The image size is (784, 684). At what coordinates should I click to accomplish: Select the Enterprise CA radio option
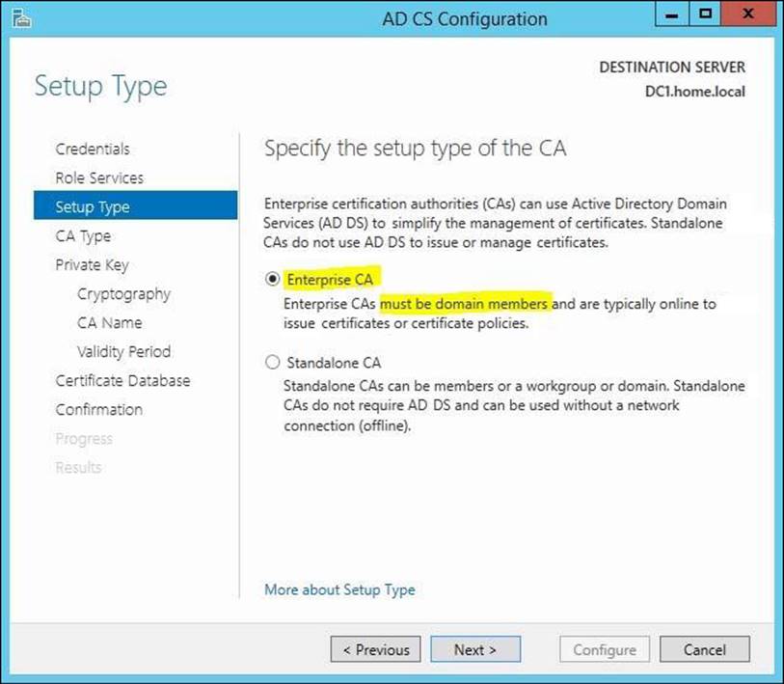272,280
